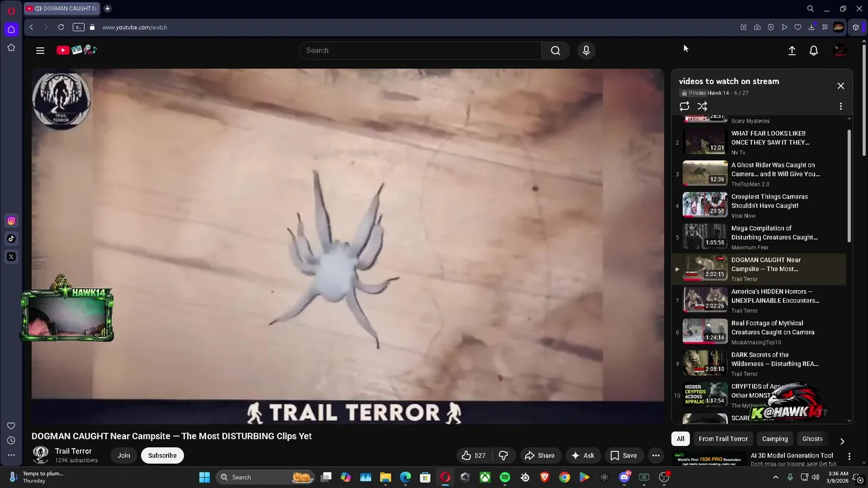Toggle playlist loop
Viewport: 868px width, 488px height.
pyautogui.click(x=684, y=106)
